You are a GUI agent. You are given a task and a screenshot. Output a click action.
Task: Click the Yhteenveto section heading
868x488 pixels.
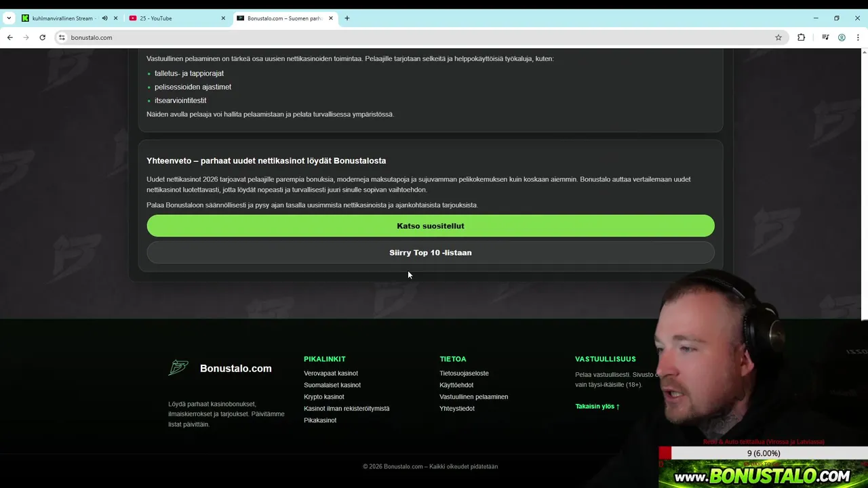[x=267, y=161]
